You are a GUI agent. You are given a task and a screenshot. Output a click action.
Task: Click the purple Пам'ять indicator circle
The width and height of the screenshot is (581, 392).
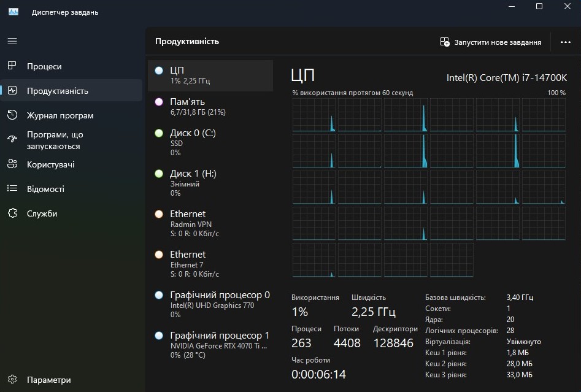click(159, 102)
